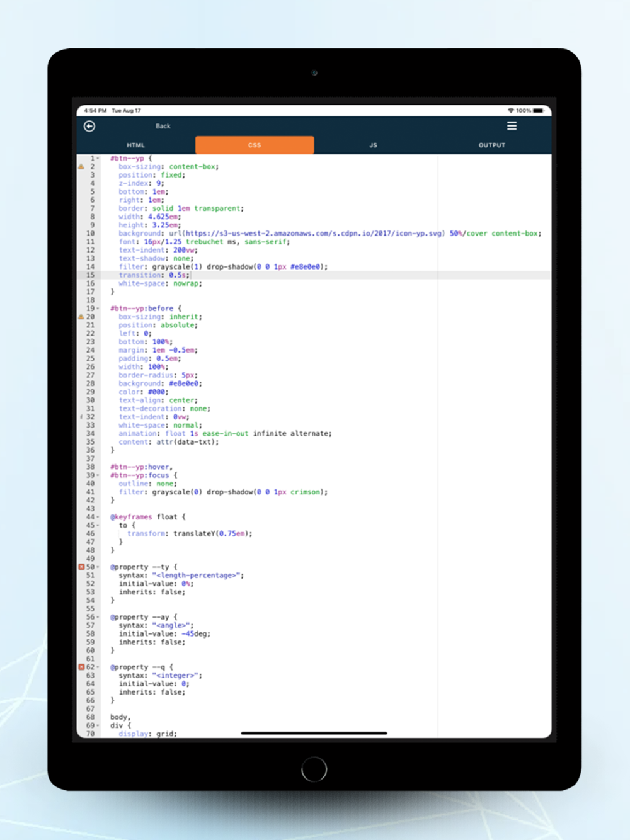Image resolution: width=630 pixels, height=840 pixels.
Task: Tap the back arrow circle icon
Action: 89,126
